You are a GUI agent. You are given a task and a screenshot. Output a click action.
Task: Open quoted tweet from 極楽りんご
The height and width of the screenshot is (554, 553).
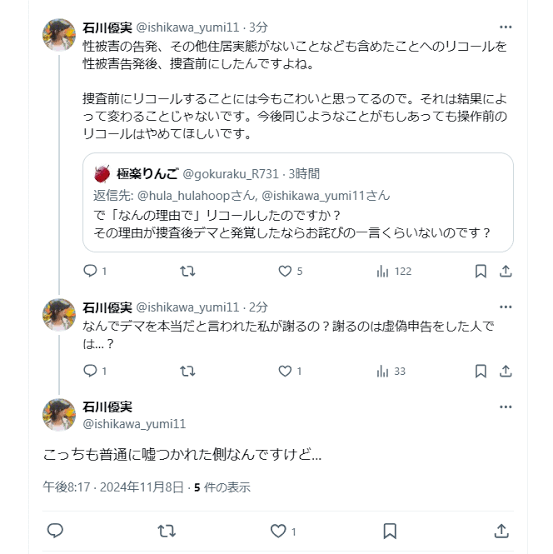pyautogui.click(x=298, y=202)
